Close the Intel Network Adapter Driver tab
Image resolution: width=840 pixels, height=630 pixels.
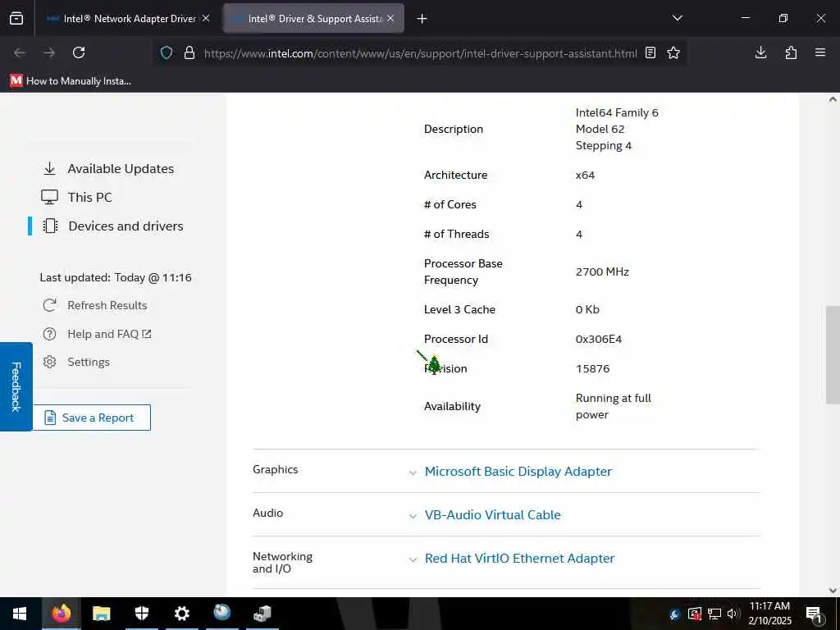pos(206,18)
